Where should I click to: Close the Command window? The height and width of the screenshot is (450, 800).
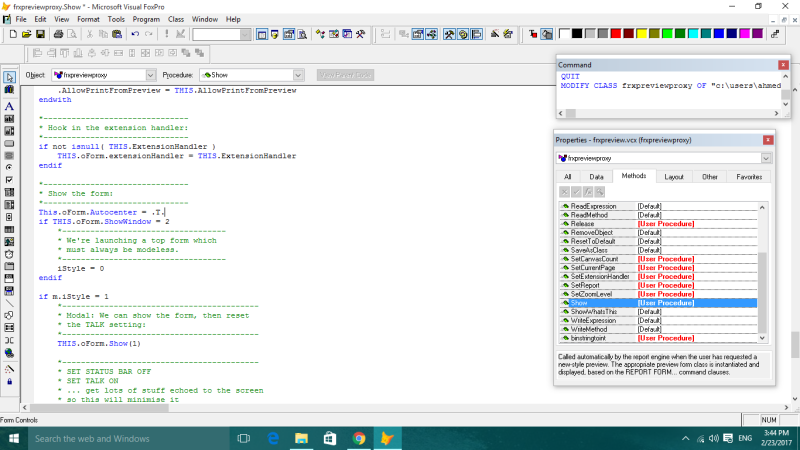(783, 65)
